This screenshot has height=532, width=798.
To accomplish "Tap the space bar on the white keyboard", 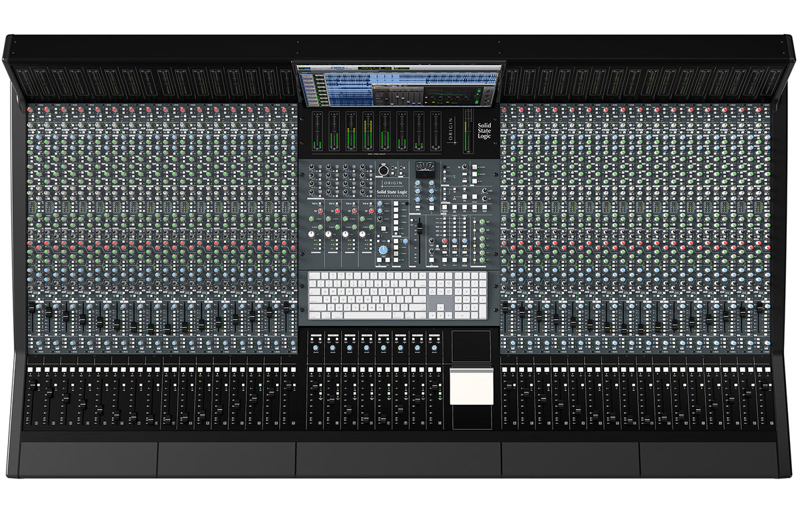I will point(368,315).
